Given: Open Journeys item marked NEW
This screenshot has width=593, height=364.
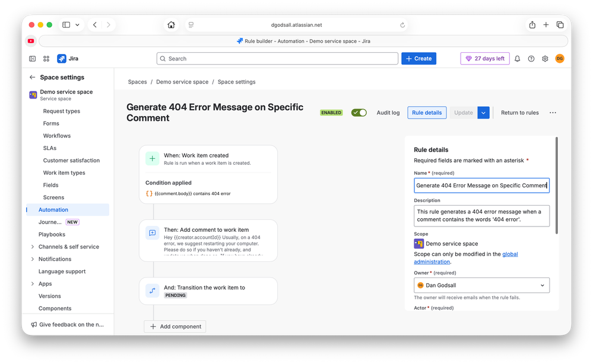Looking at the screenshot, I should click(59, 222).
